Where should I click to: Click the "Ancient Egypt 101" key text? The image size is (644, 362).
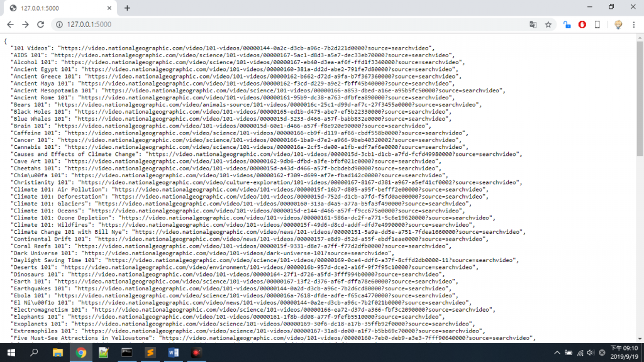pyautogui.click(x=45, y=69)
